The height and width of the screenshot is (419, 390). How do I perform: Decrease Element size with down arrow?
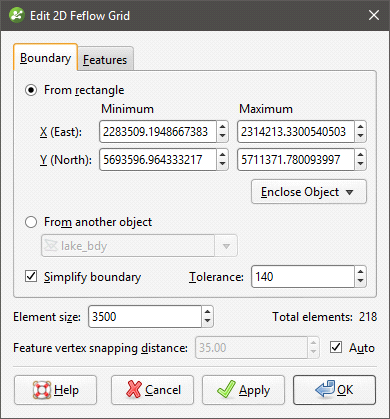pos(207,321)
